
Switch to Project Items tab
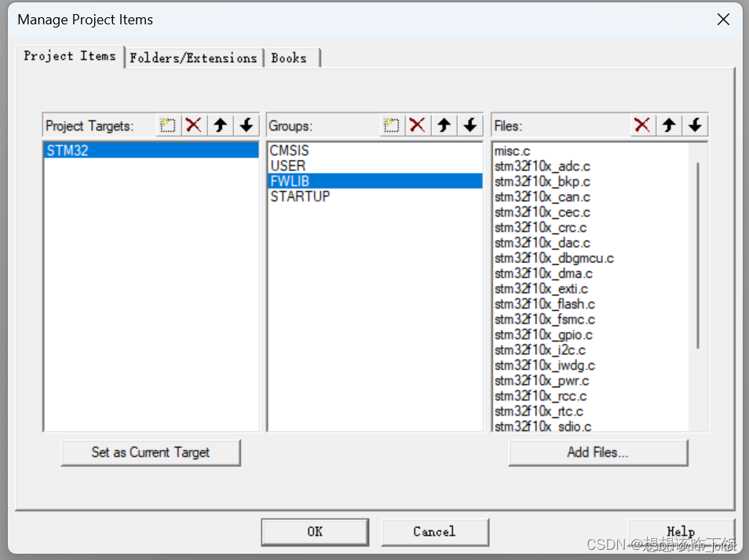point(70,56)
